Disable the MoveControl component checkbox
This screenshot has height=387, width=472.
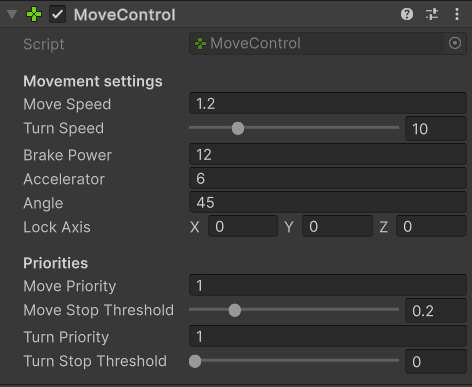[57, 14]
